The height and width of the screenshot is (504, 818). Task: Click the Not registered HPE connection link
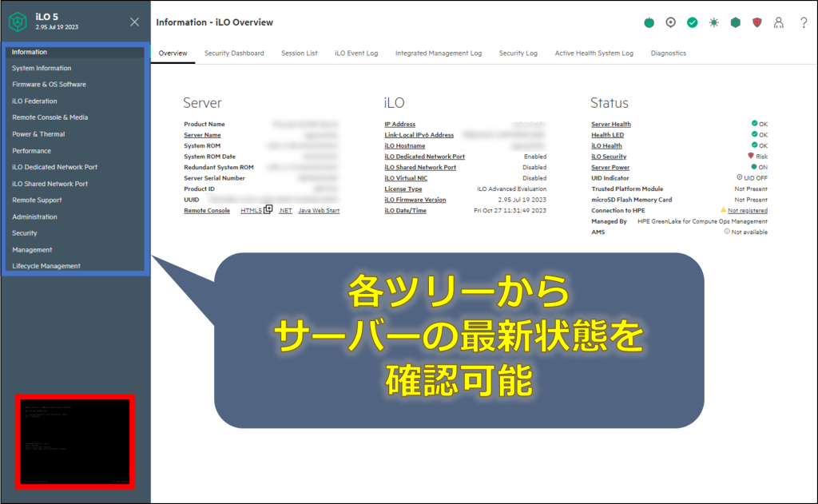[x=747, y=211]
